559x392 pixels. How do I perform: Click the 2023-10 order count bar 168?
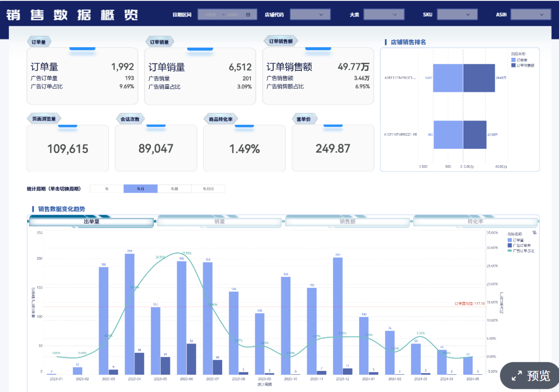click(x=286, y=326)
